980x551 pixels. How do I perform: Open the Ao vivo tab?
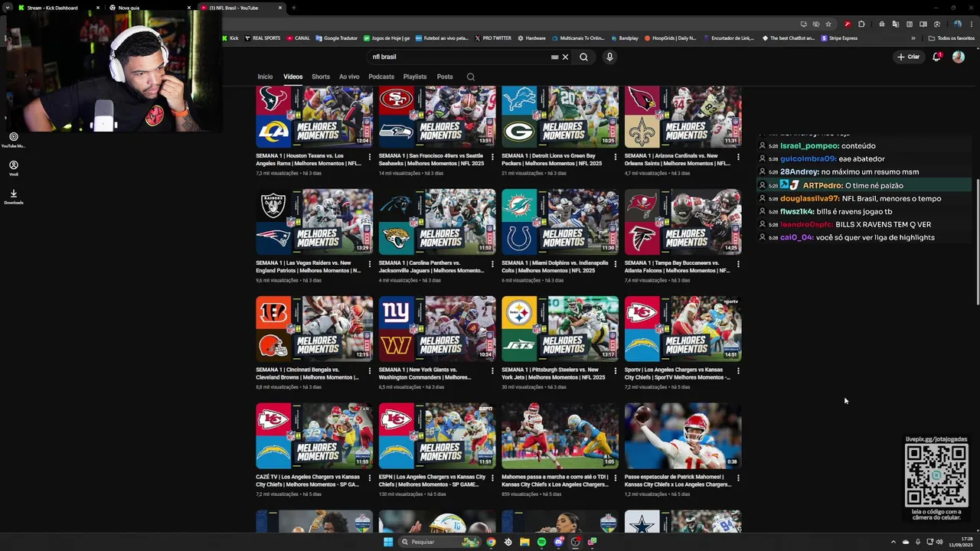point(349,77)
